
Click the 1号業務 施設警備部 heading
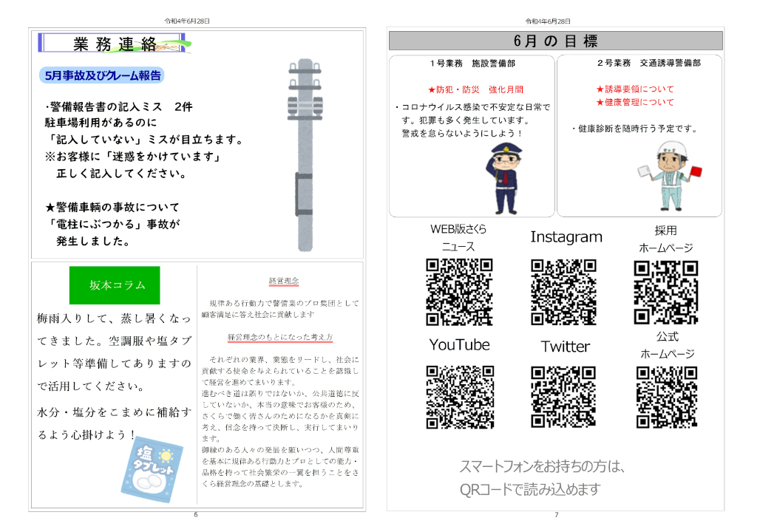pyautogui.click(x=472, y=64)
